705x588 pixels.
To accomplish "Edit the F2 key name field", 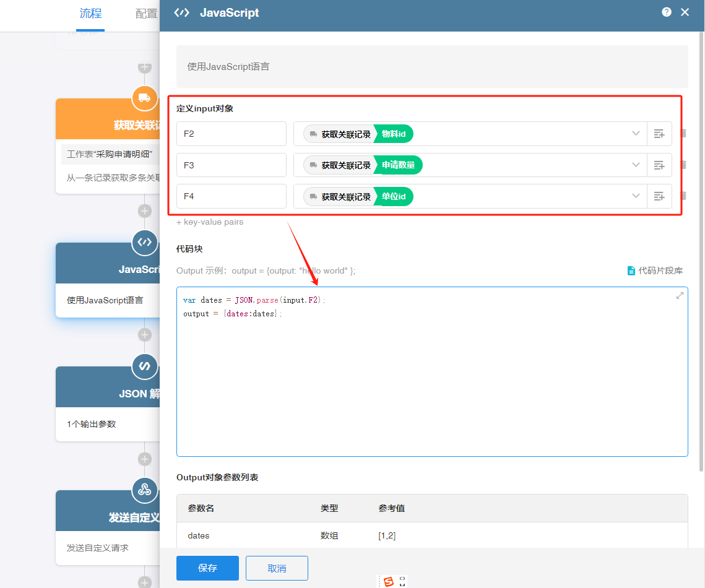I will [x=231, y=134].
